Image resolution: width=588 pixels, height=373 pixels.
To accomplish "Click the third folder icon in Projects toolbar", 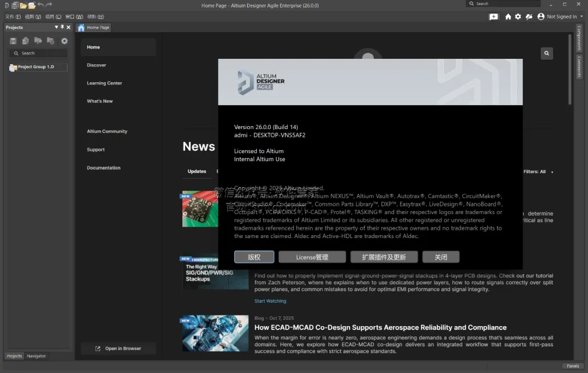I will 38,40.
